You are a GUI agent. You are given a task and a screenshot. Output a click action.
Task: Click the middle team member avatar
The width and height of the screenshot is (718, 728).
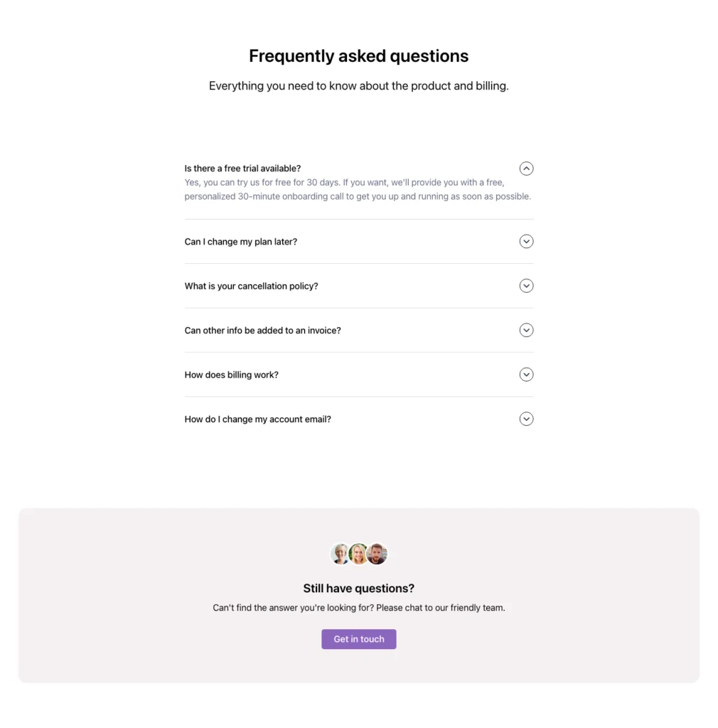tap(359, 554)
